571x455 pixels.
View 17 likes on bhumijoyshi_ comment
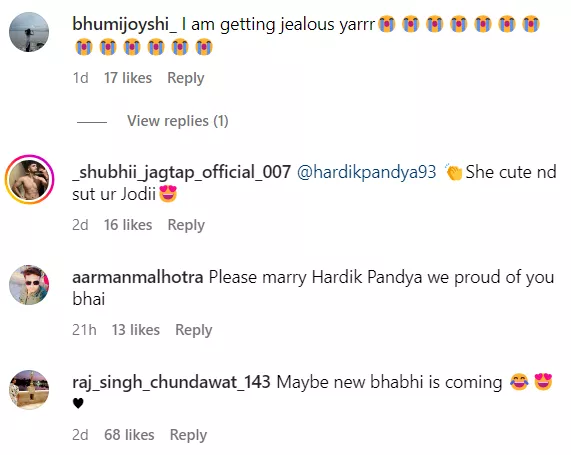coord(128,78)
